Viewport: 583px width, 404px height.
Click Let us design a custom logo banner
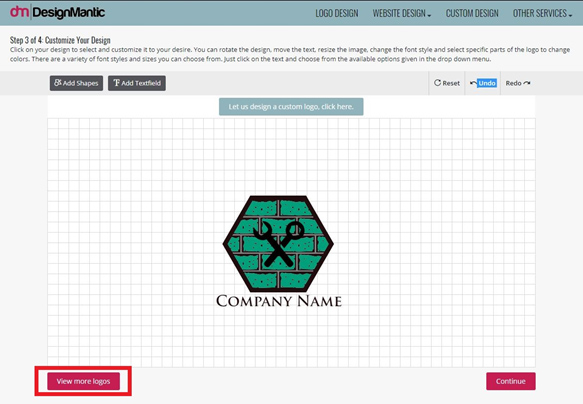(x=291, y=107)
